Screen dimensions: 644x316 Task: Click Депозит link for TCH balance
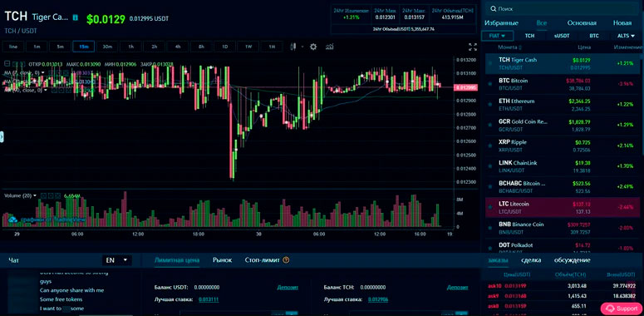[x=458, y=287]
